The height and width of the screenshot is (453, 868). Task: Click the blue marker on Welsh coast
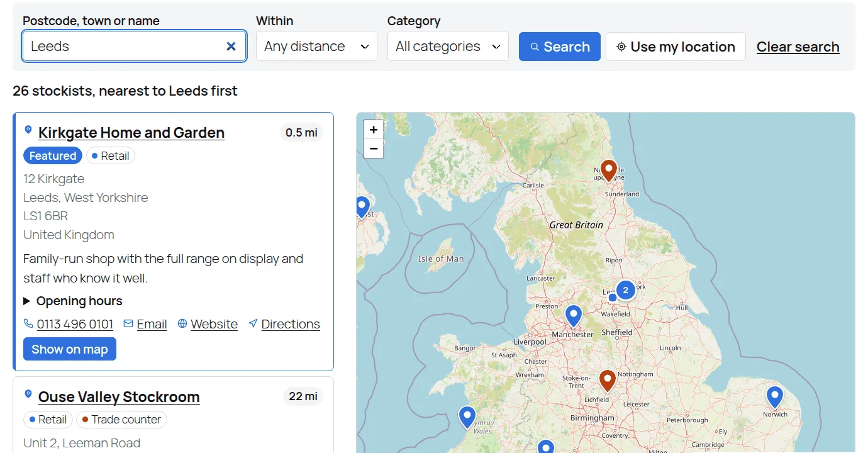click(x=467, y=417)
